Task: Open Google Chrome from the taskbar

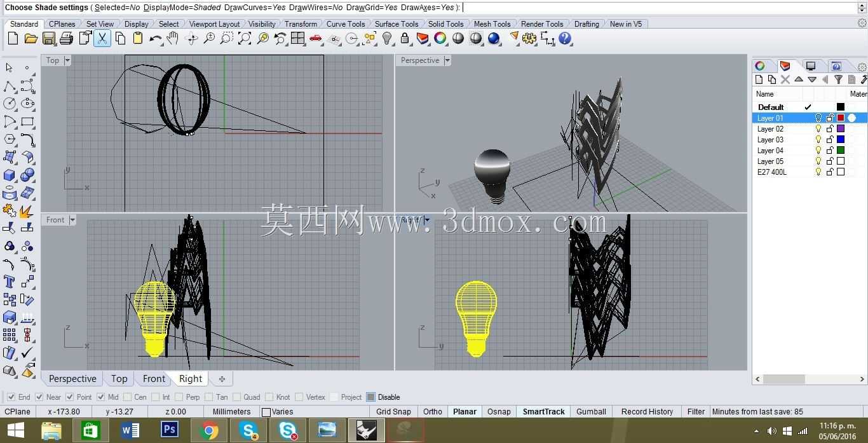Action: (x=208, y=430)
